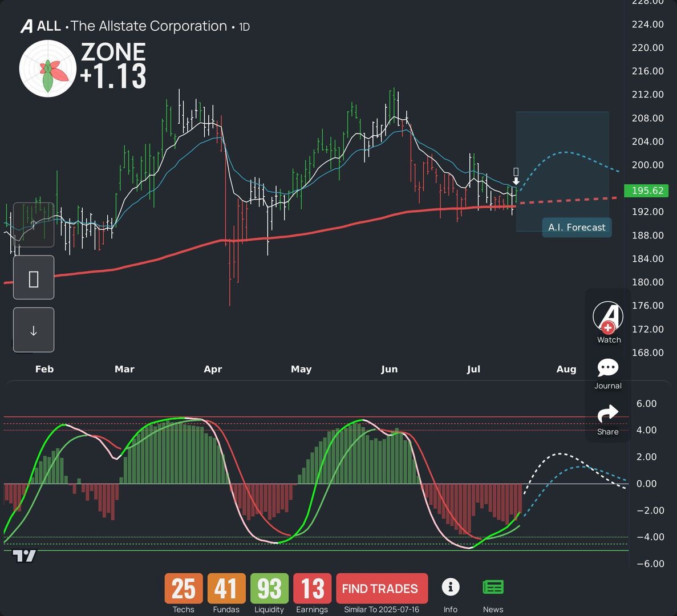Screen dimensions: 677x616
Task: Click the Apr label on time axis
Action: 213,369
